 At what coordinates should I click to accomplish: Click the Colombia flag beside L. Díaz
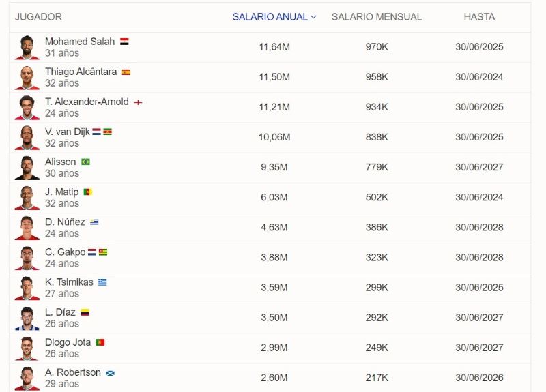coord(85,312)
